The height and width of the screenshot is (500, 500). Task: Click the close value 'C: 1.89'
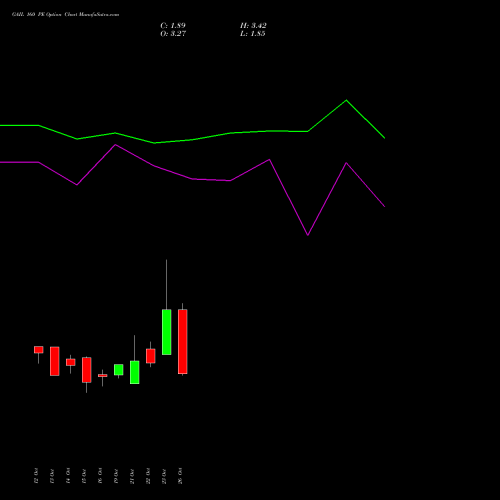(173, 26)
